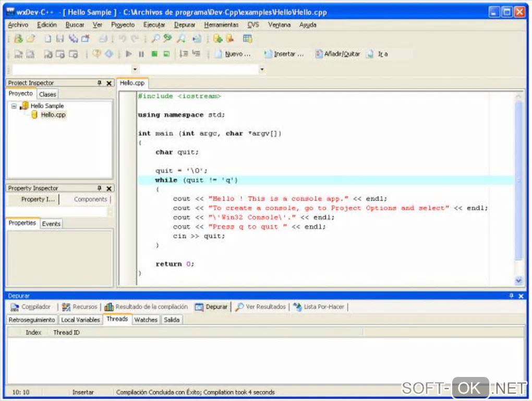532x401 pixels.
Task: Pin the Project Inspector panel
Action: click(x=99, y=83)
